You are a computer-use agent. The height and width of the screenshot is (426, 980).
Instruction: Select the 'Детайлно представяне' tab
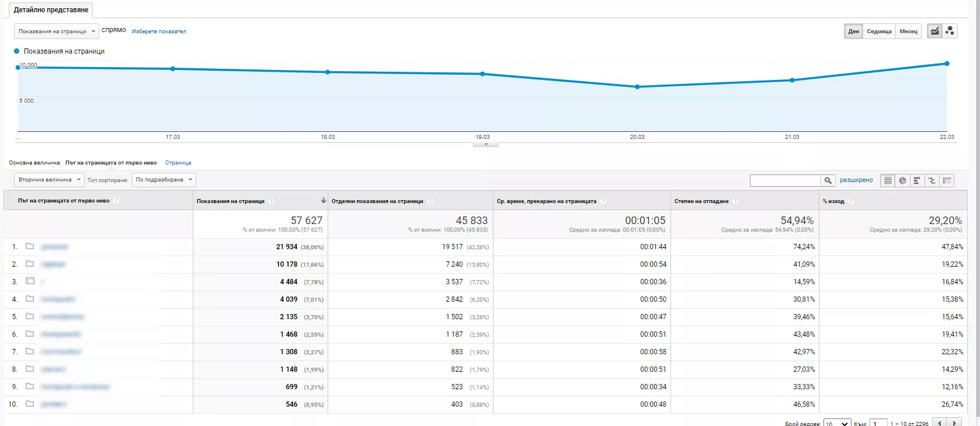coord(51,10)
